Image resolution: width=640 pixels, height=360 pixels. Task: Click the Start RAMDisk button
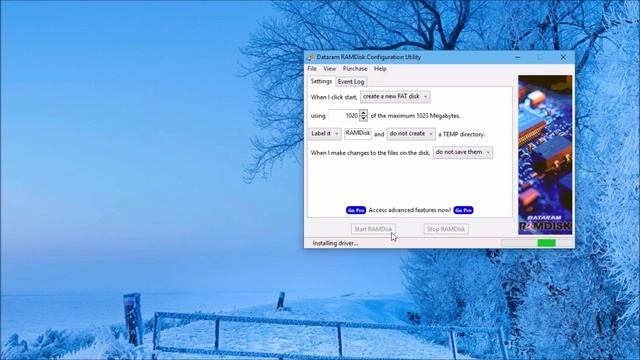tap(373, 229)
